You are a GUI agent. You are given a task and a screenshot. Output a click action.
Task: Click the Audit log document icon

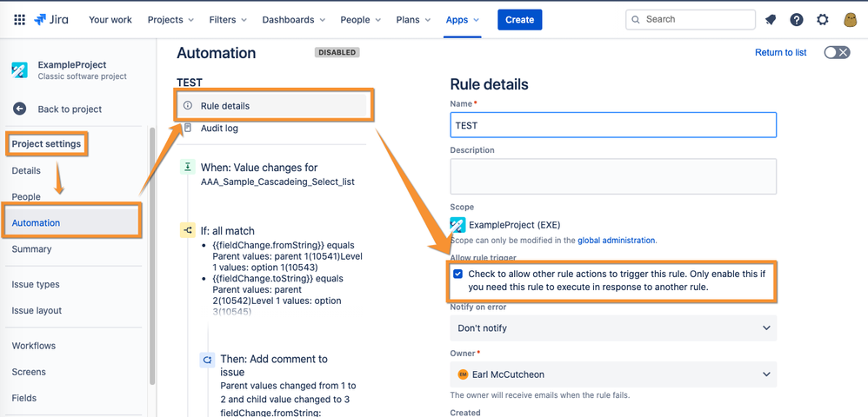click(x=188, y=128)
